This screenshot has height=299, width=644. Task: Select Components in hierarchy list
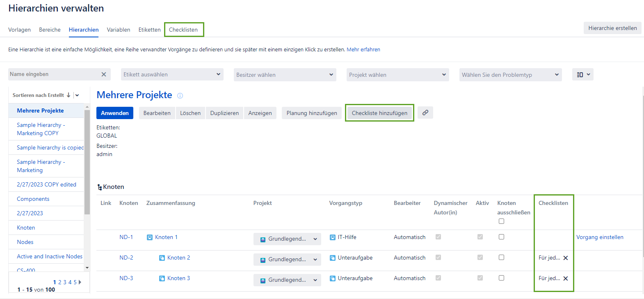coord(33,199)
